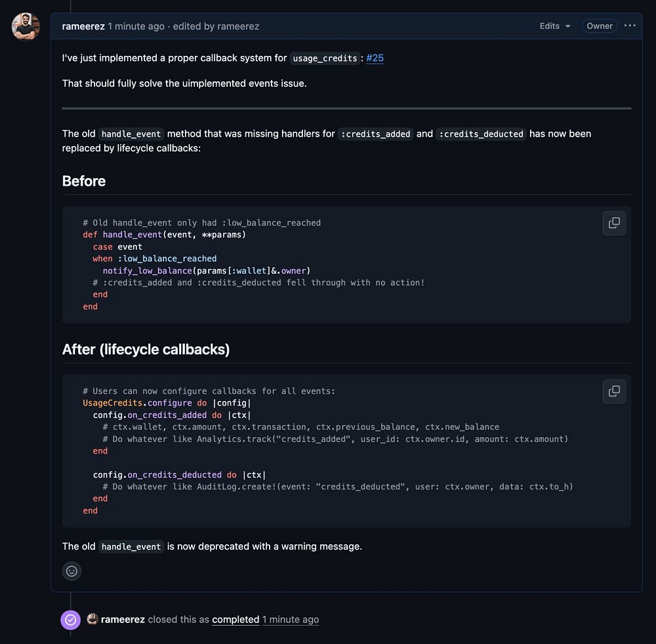Copy the Before code block

pyautogui.click(x=614, y=223)
